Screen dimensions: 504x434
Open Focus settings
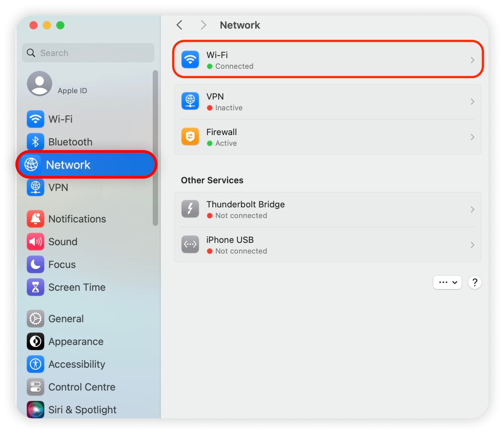pyautogui.click(x=62, y=264)
